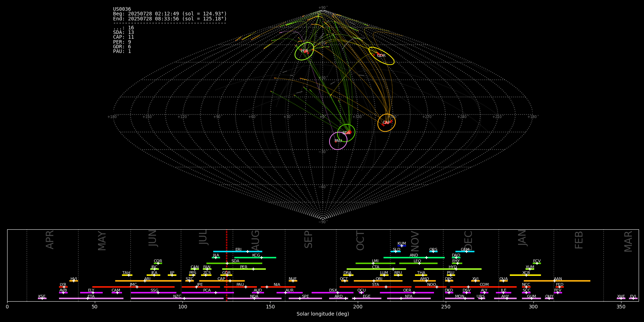Image resolution: width=644 pixels, height=322 pixels.
Task: Click the magenta PCA bar in timeline
Action: pyautogui.click(x=208, y=293)
